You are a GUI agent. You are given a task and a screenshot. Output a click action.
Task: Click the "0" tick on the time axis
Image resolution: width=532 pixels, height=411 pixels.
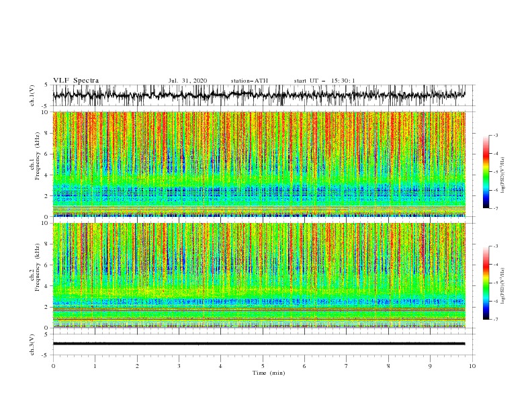click(53, 366)
